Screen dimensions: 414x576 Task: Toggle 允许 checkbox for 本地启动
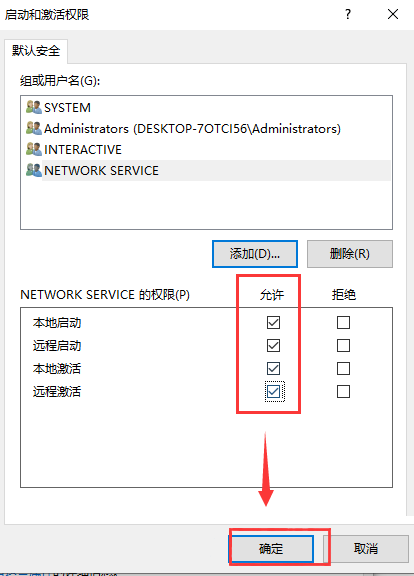273,323
